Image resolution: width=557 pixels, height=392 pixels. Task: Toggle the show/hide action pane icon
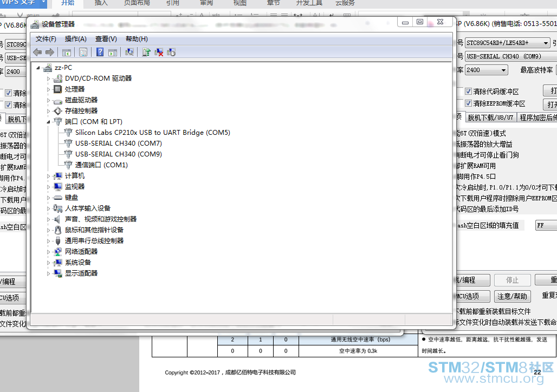click(x=113, y=53)
